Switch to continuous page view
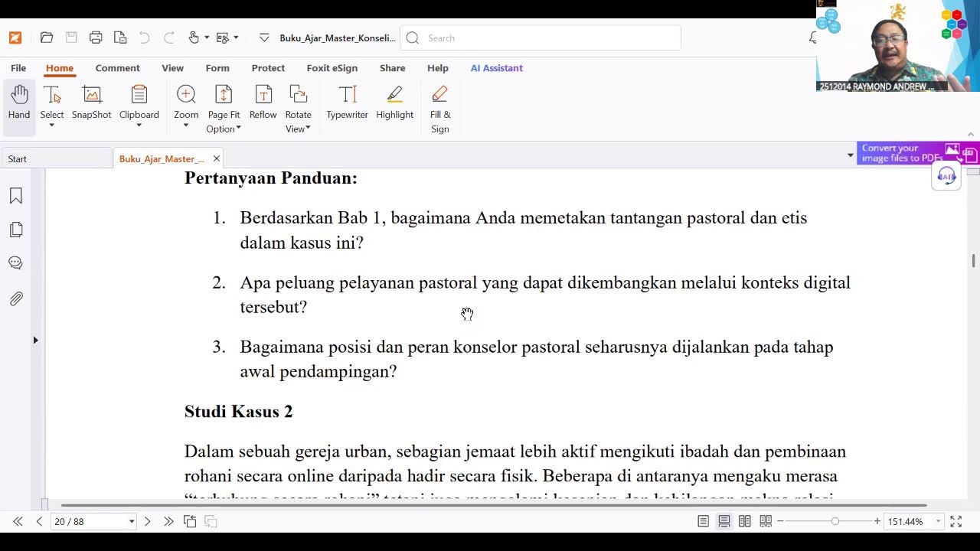 [x=724, y=521]
